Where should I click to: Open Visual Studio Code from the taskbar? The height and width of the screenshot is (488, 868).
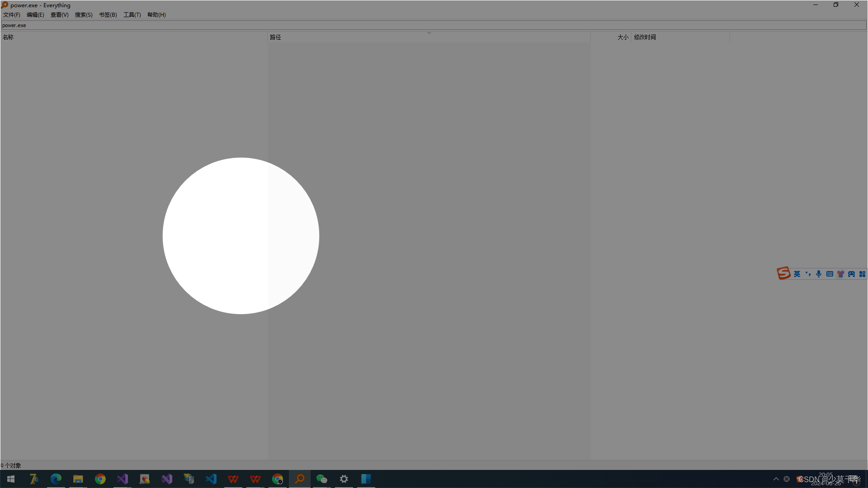(x=211, y=479)
